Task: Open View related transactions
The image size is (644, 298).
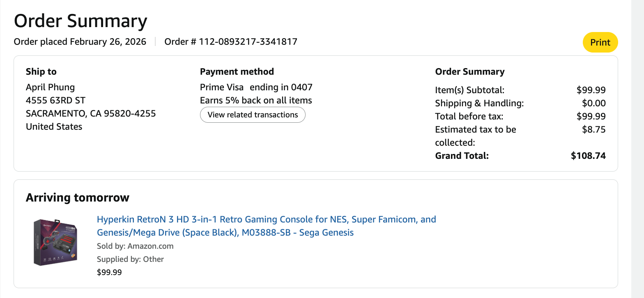Action: (253, 115)
